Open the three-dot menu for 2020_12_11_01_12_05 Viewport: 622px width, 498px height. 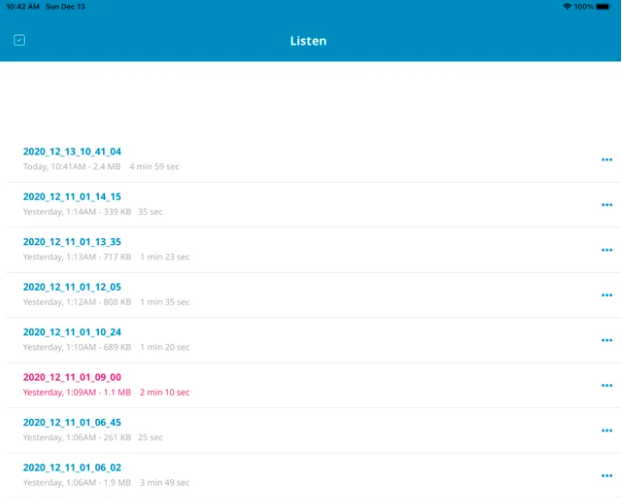[606, 295]
